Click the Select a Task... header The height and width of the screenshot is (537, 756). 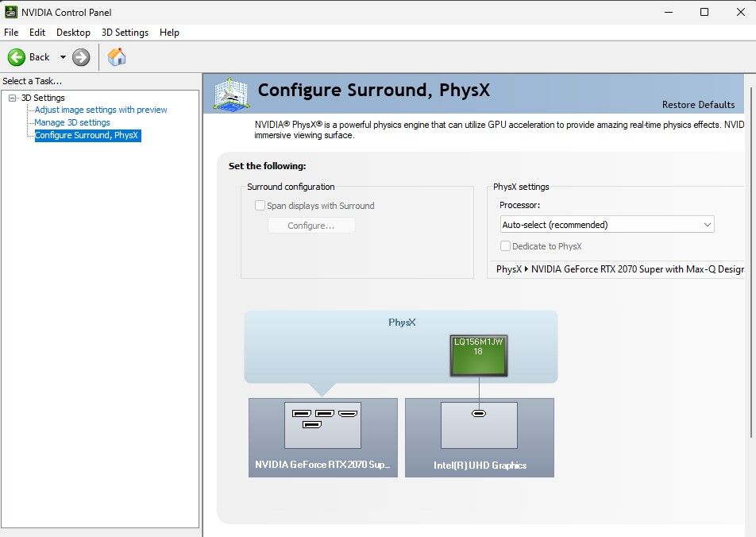[33, 81]
